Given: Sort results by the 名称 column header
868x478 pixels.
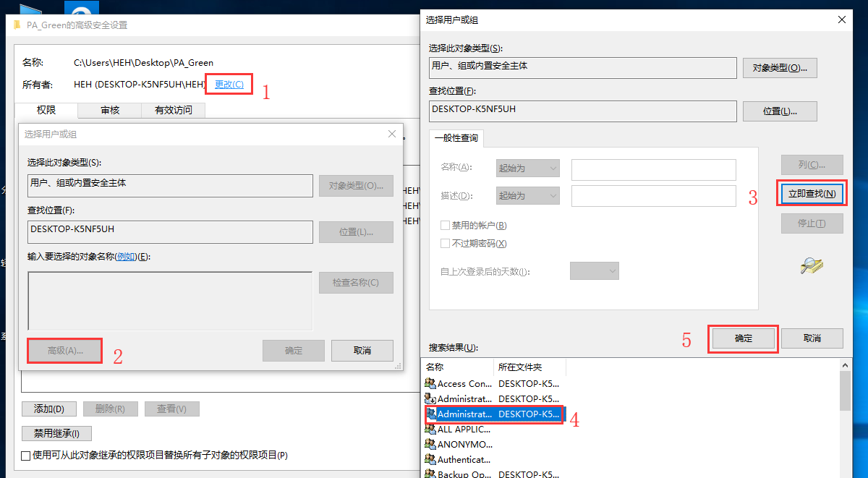Looking at the screenshot, I should click(457, 367).
